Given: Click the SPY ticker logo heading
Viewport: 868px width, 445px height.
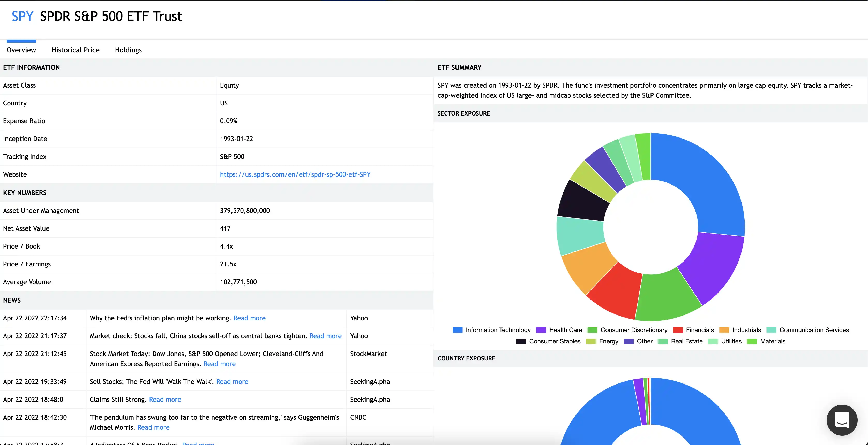Looking at the screenshot, I should (x=22, y=16).
